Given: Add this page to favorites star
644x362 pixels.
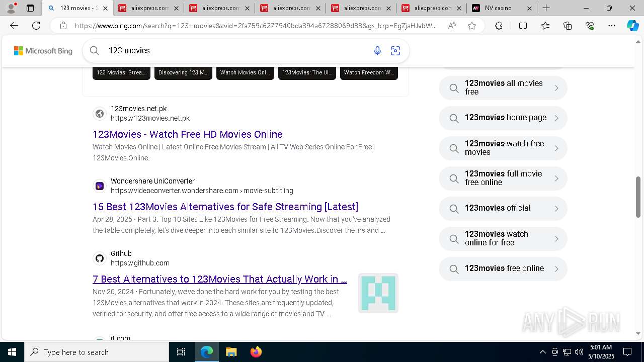Looking at the screenshot, I should pyautogui.click(x=472, y=26).
